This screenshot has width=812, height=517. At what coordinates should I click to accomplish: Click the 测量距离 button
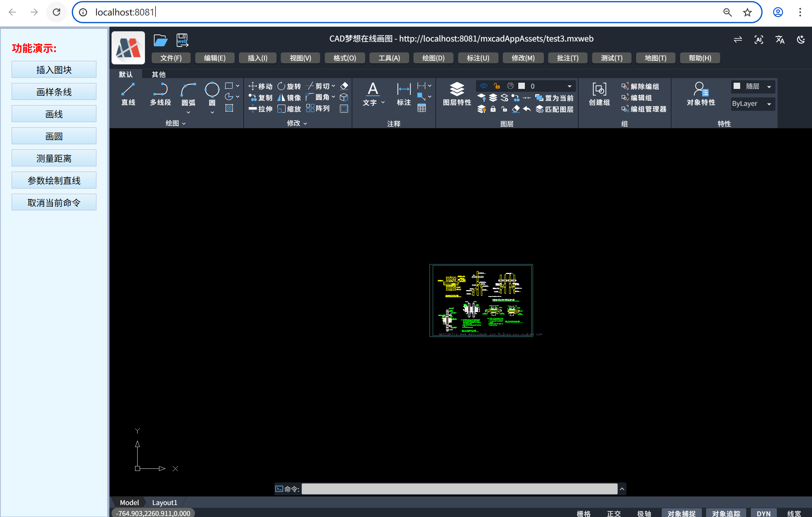point(54,158)
